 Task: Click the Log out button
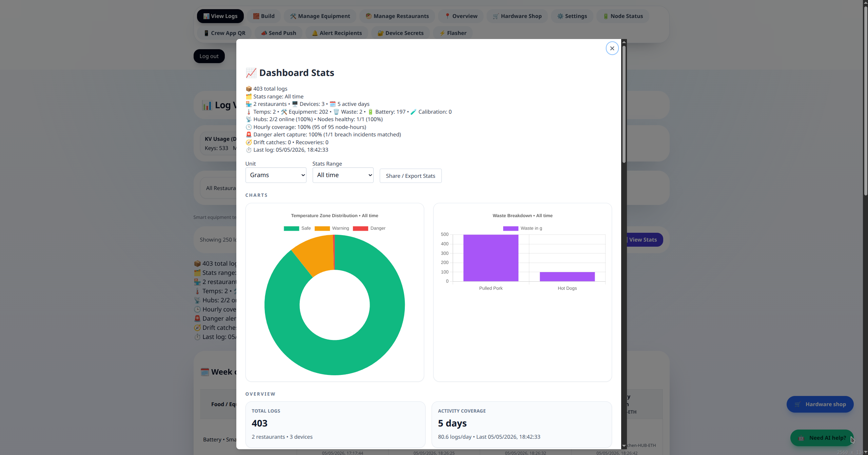click(x=209, y=56)
